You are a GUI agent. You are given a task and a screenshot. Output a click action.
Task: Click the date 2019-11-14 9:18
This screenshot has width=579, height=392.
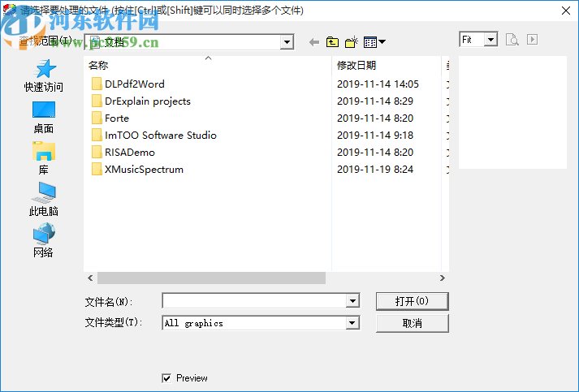[375, 136]
